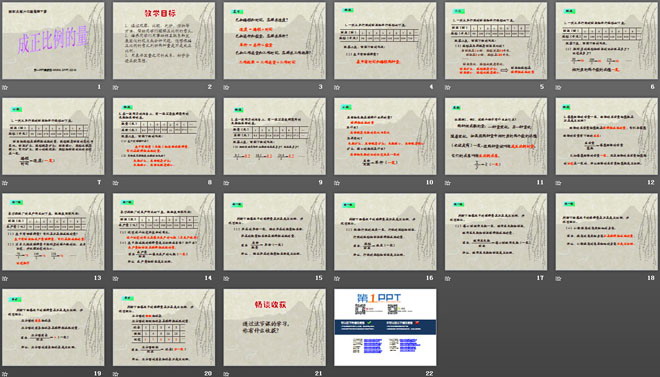The width and height of the screenshot is (660, 377).
Task: Click the star icon beneath slide 21
Action: [x=226, y=374]
